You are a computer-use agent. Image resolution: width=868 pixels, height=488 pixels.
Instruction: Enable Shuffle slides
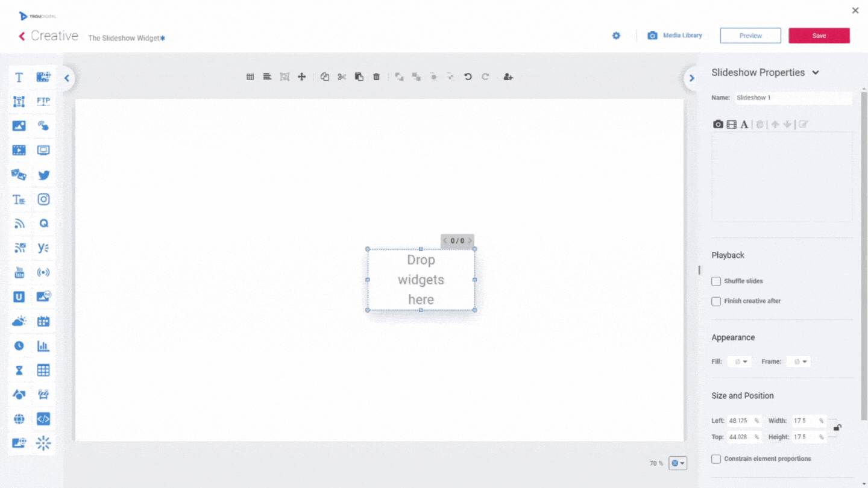715,281
